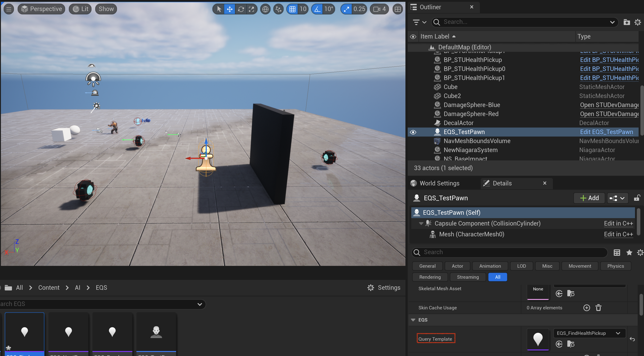Activate the Translate move tool
This screenshot has height=356, width=644.
[x=230, y=9]
